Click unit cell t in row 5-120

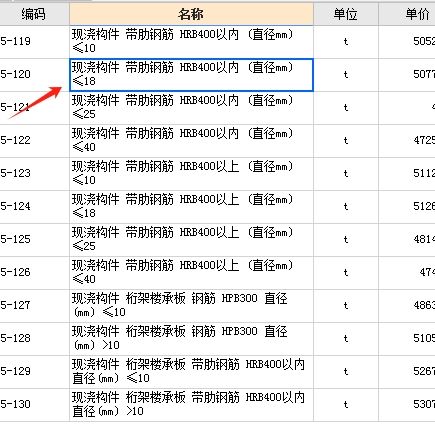click(x=346, y=75)
